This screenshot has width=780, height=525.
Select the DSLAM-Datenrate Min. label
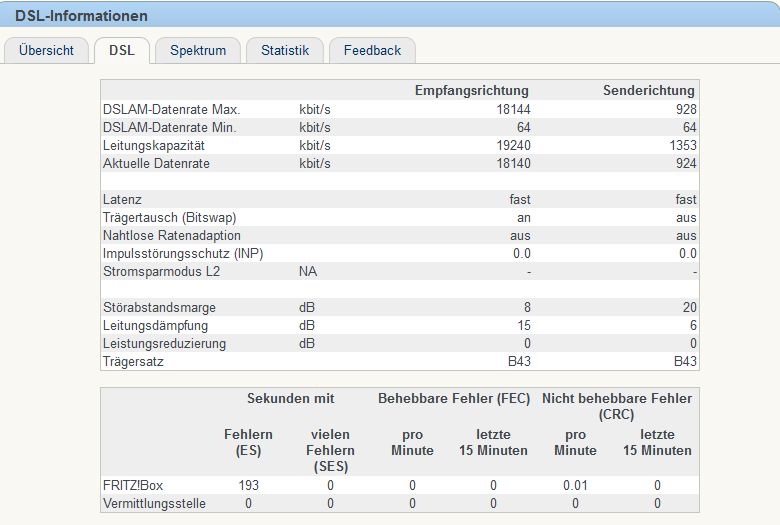coord(170,127)
